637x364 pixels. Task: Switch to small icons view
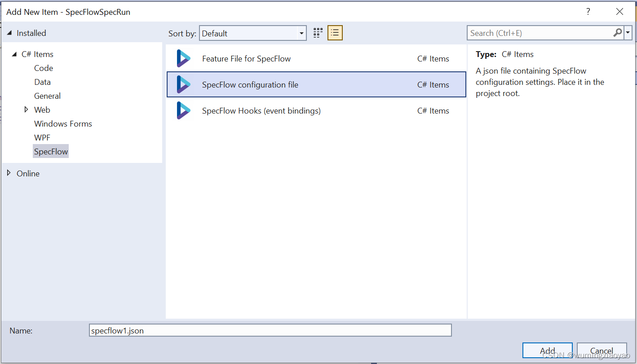point(318,33)
